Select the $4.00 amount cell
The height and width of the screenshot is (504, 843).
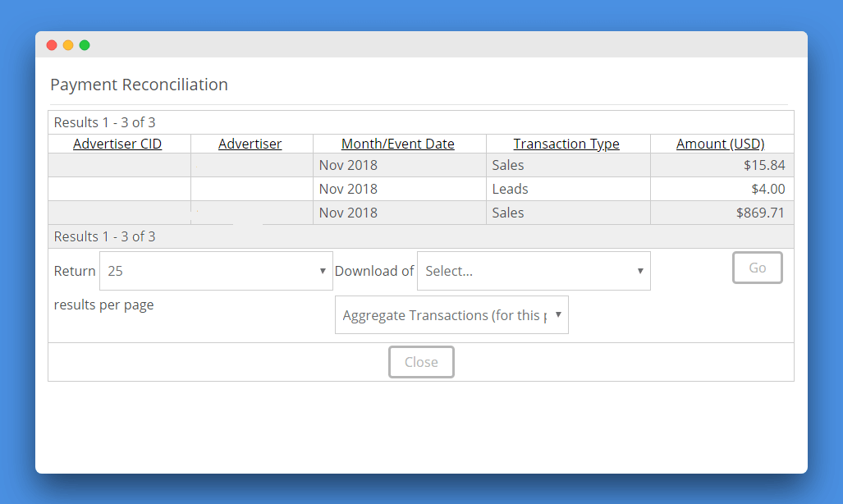768,189
